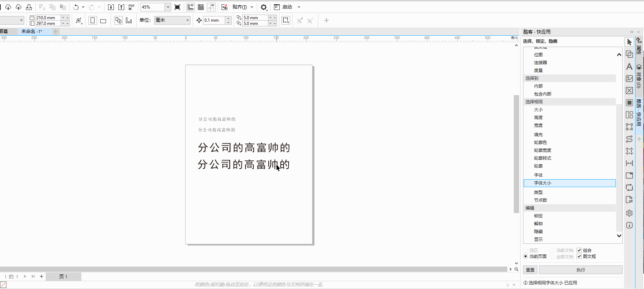Select portrait page orientation icon
Viewport: 644px width, 289px height.
93,20
